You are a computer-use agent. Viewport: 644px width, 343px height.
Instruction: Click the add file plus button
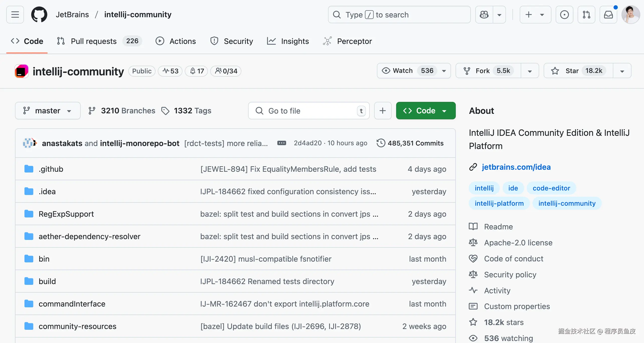point(382,111)
